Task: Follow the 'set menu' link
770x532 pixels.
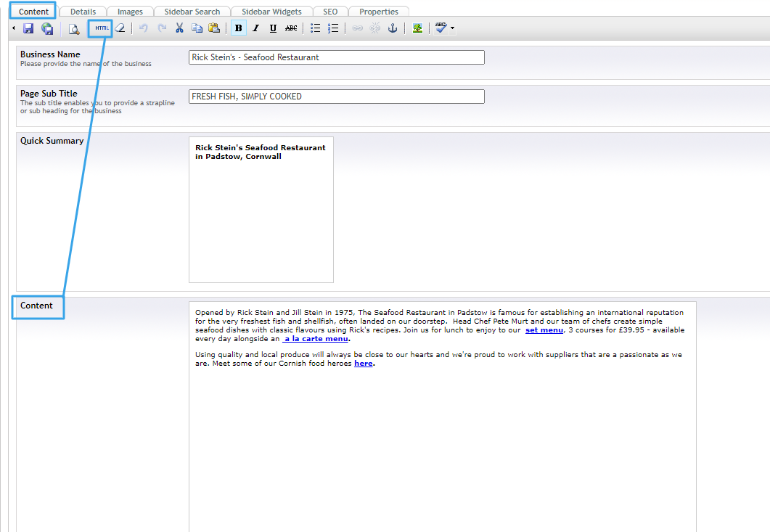Action: [x=544, y=330]
